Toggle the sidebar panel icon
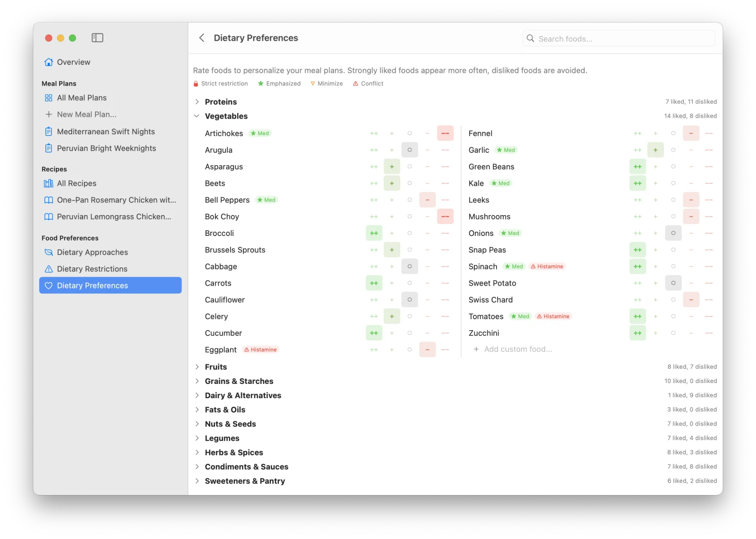 97,38
